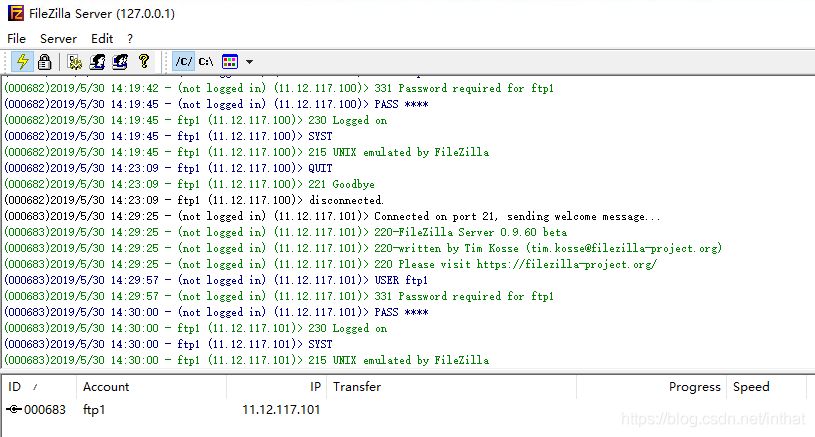This screenshot has width=815, height=437.
Task: Click the Progress column header
Action: tap(651, 387)
